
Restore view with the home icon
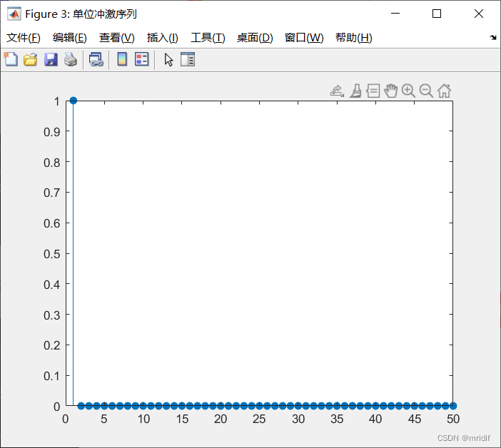pos(444,91)
